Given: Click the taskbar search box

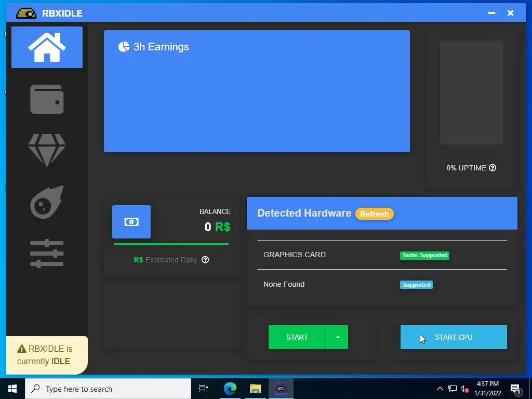Looking at the screenshot, I should [x=108, y=389].
